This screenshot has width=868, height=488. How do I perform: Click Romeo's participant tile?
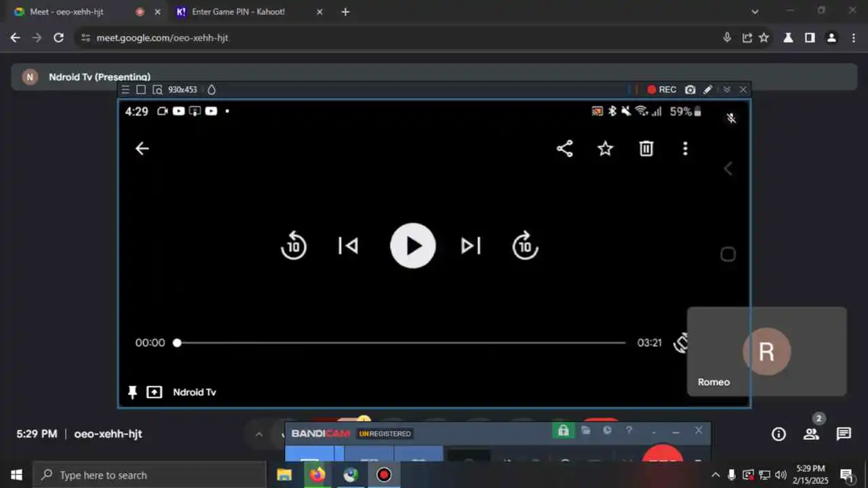click(767, 351)
